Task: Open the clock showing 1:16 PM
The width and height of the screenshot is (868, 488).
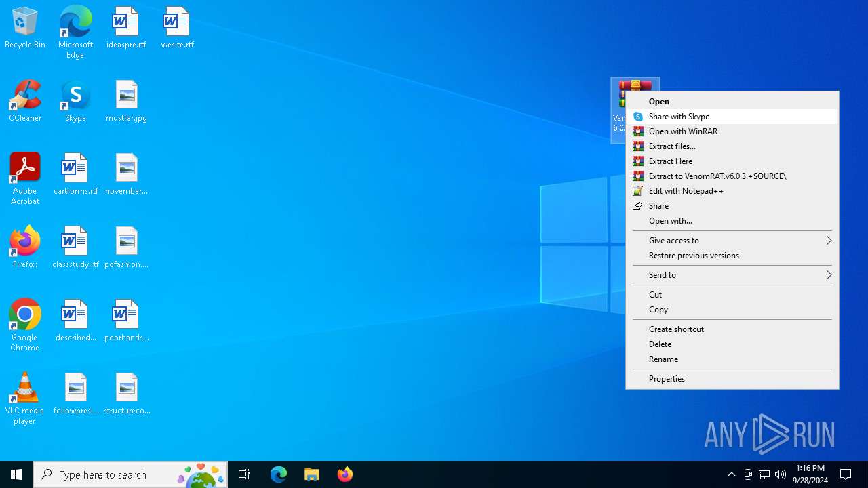Action: [x=811, y=474]
